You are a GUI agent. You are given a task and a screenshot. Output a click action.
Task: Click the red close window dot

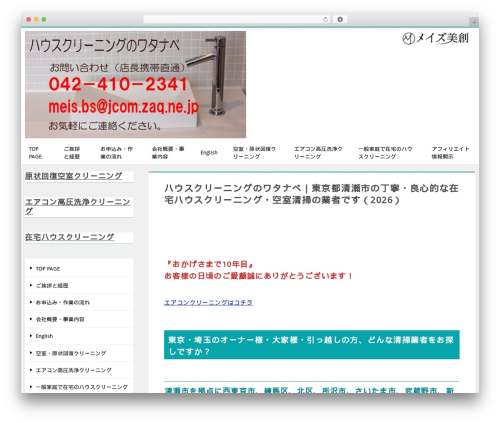(x=29, y=19)
